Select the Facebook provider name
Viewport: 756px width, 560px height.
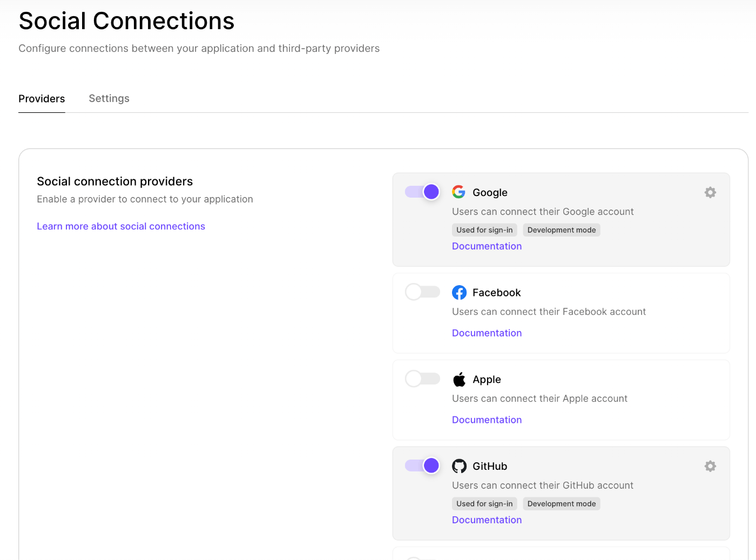(x=496, y=293)
